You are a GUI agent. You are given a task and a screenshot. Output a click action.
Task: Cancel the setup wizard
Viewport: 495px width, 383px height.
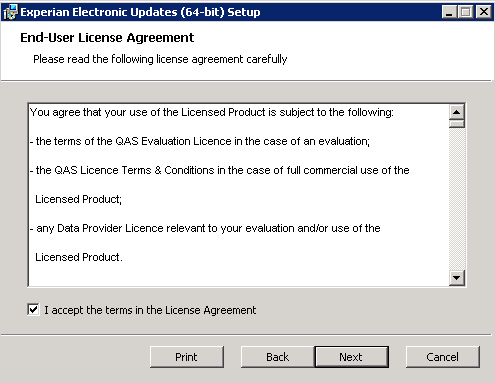coord(443,357)
